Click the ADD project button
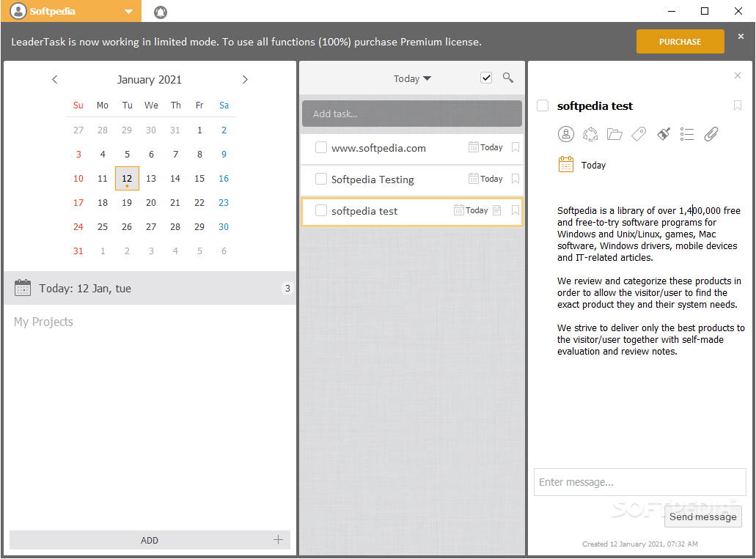The width and height of the screenshot is (756, 559). (x=150, y=540)
